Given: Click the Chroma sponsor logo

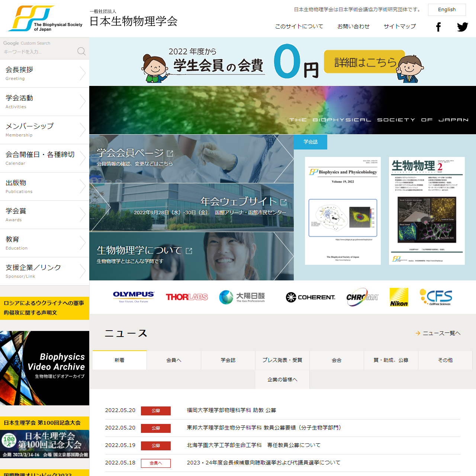Looking at the screenshot, I should click(x=362, y=297).
